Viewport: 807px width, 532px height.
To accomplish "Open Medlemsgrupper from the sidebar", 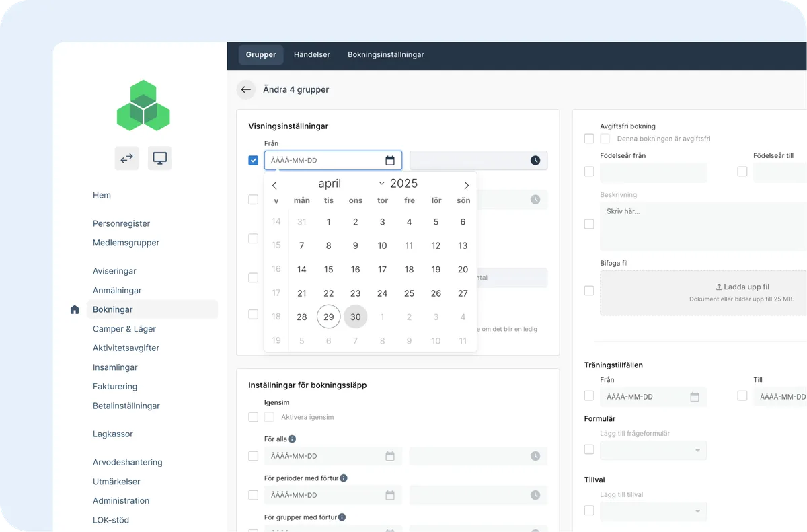I will click(x=126, y=243).
